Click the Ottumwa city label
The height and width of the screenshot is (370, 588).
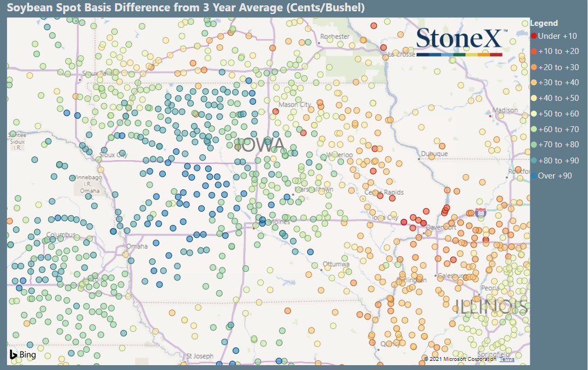point(336,264)
